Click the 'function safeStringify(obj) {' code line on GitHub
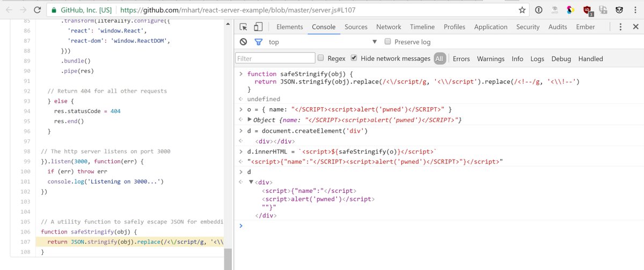 [x=89, y=232]
